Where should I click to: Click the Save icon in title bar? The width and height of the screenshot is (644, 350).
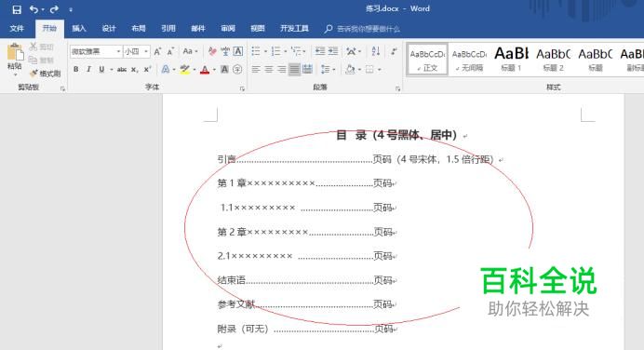(x=17, y=9)
